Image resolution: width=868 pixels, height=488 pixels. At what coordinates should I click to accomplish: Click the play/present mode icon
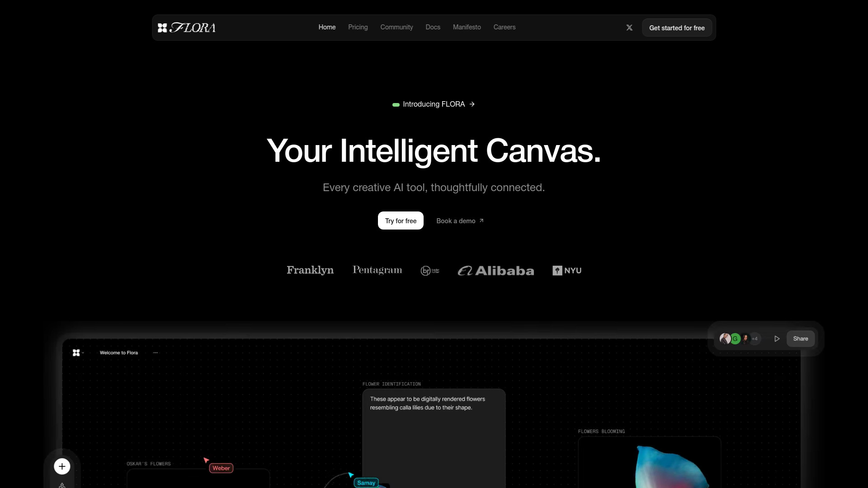pyautogui.click(x=777, y=338)
